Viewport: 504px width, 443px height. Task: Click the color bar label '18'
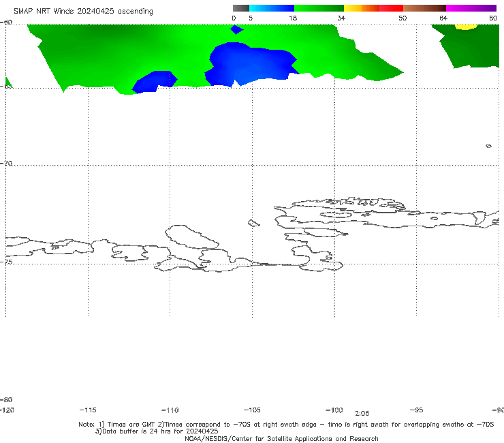[293, 18]
